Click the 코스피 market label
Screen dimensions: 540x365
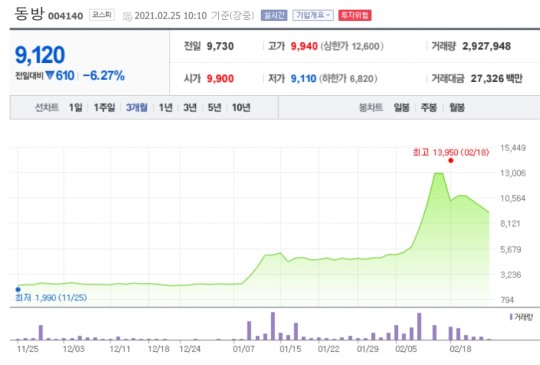(102, 15)
